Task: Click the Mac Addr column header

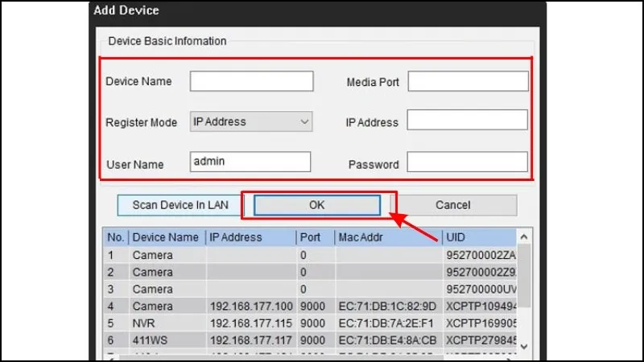Action: pyautogui.click(x=387, y=237)
